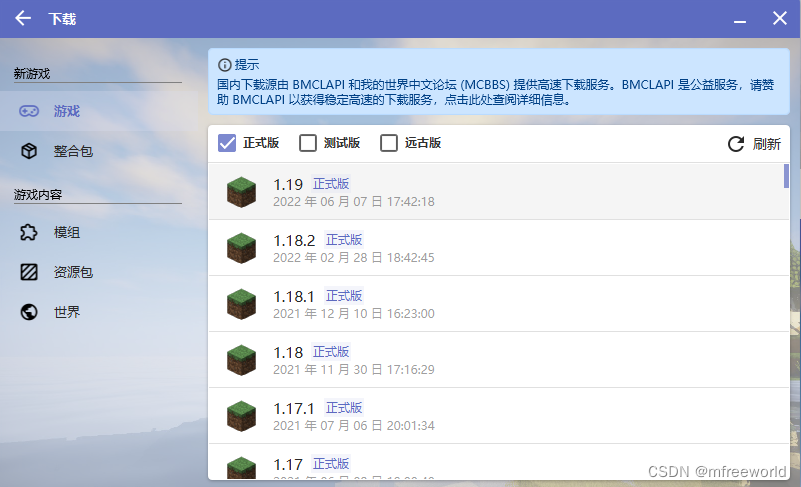Click the 游戏内容 section header
This screenshot has height=487, width=801.
[x=38, y=195]
